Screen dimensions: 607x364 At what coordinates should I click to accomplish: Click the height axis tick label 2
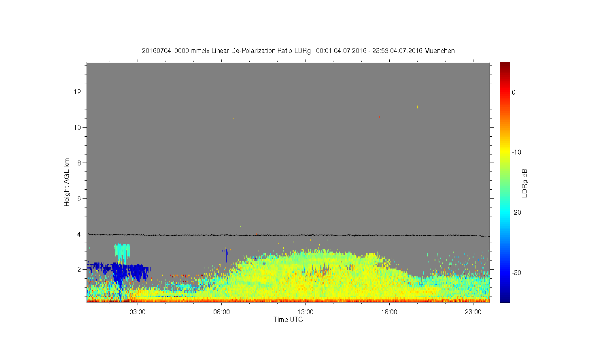click(x=80, y=269)
